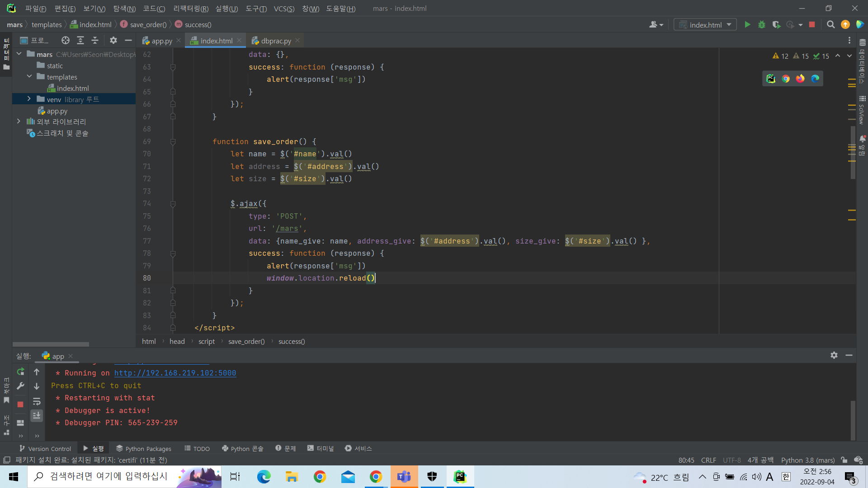Toggle scroll to end in Run console
This screenshot has height=488, width=868.
[x=37, y=415]
